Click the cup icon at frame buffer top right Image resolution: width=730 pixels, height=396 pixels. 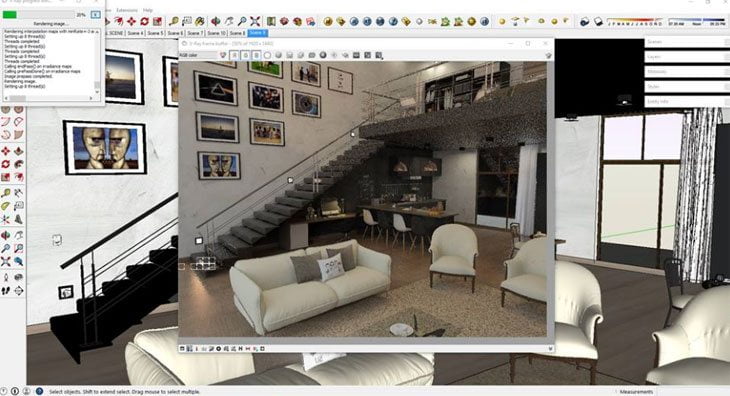tap(548, 55)
